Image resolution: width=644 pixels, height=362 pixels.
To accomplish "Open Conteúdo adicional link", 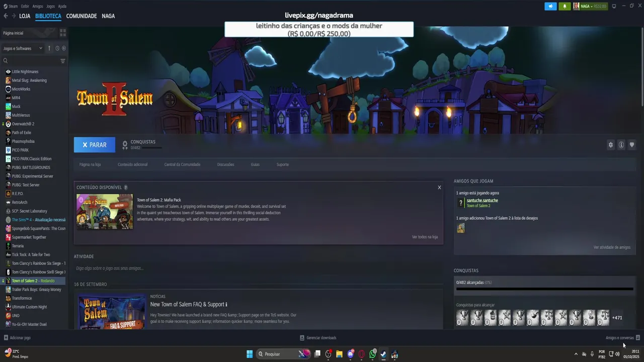I will click(x=133, y=164).
